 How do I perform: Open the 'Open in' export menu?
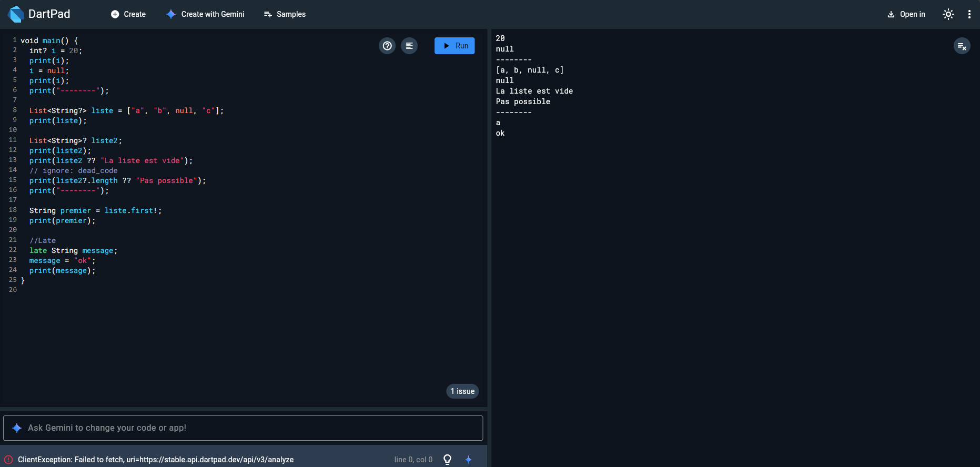click(x=906, y=14)
